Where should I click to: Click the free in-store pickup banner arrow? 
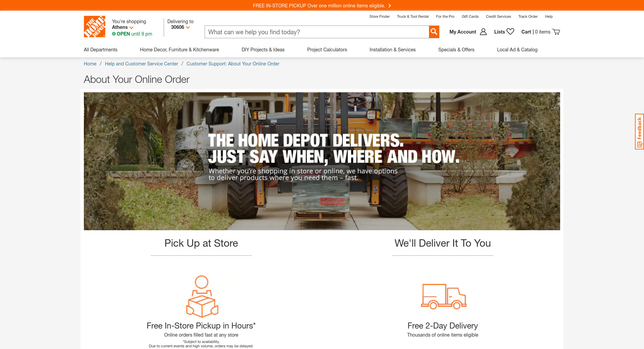click(389, 6)
